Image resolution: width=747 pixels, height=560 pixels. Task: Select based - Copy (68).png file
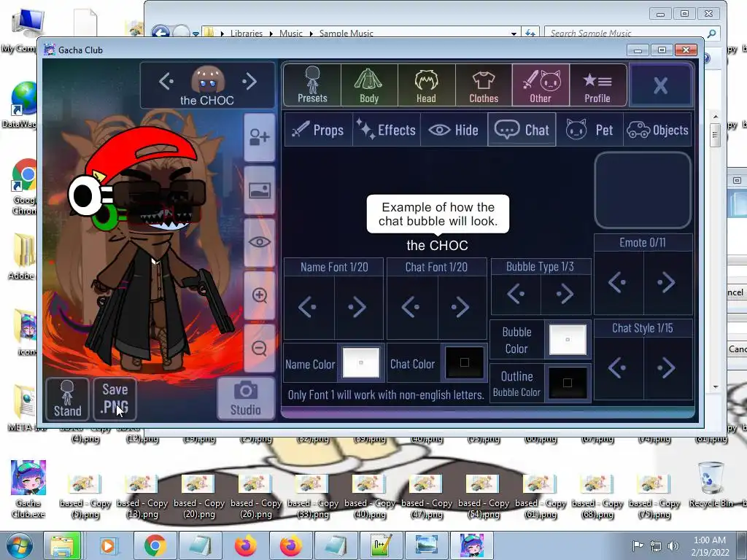click(597, 496)
